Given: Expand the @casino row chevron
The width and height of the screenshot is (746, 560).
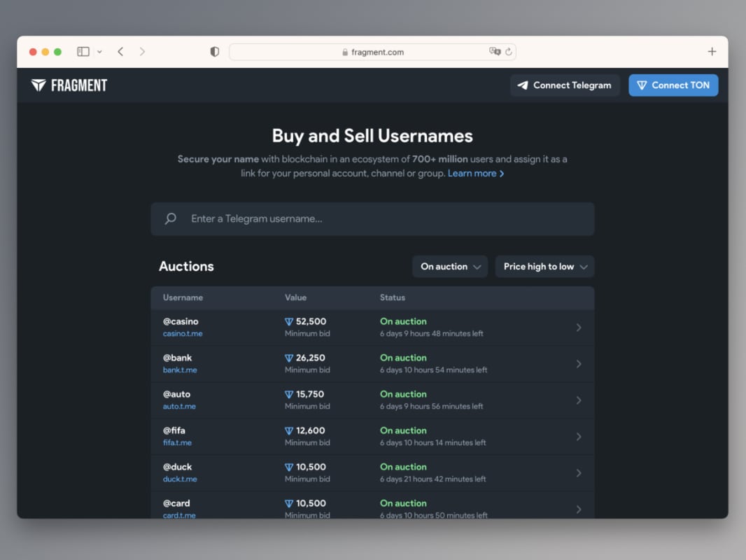Looking at the screenshot, I should coord(579,328).
